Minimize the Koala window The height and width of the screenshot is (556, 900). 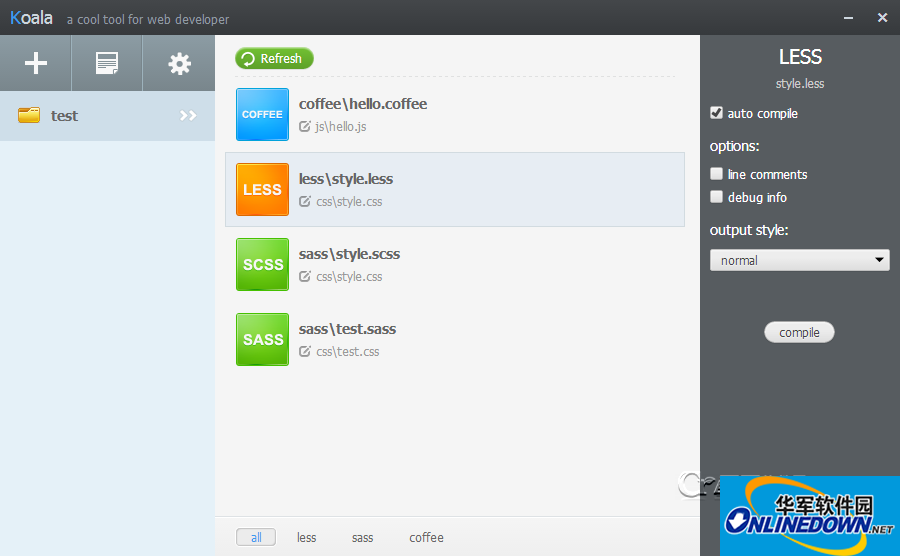pyautogui.click(x=848, y=18)
